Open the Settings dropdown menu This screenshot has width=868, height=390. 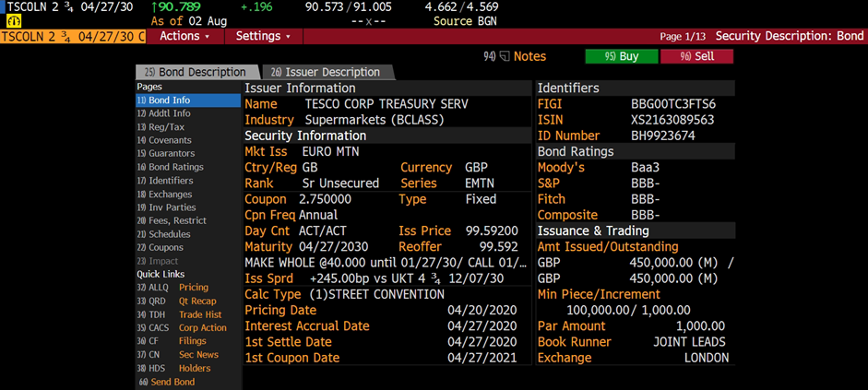(x=264, y=36)
